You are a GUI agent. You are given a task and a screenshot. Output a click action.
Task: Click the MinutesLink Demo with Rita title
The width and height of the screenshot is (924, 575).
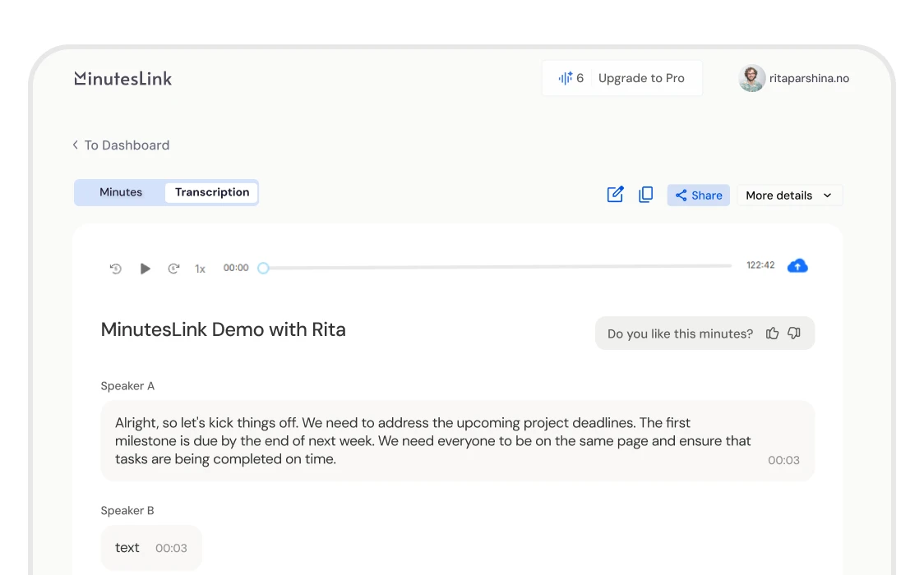tap(224, 329)
